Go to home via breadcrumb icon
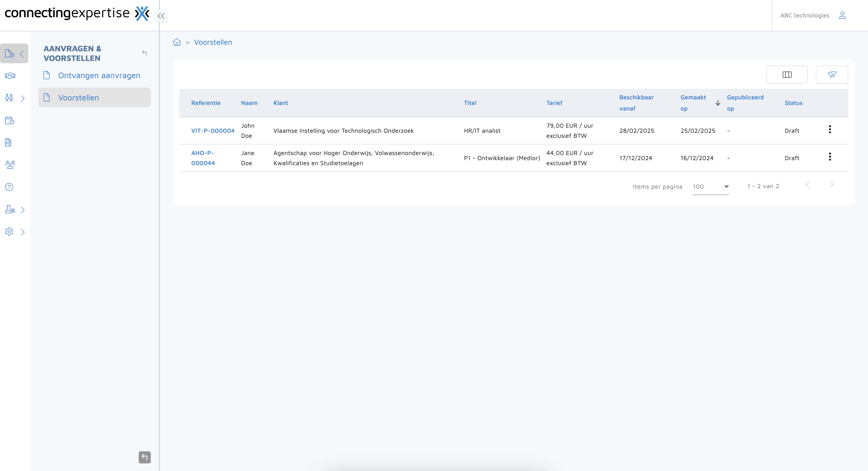Viewport: 868px width, 471px height. coord(177,42)
